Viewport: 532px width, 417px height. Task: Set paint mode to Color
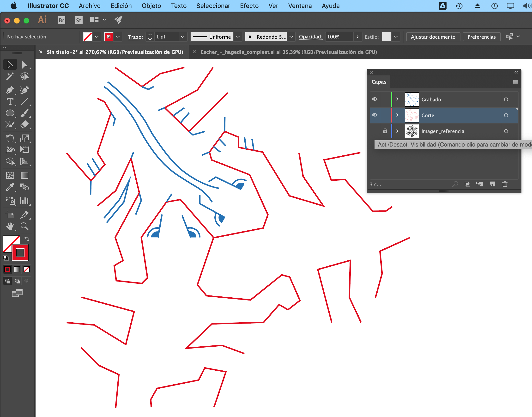pyautogui.click(x=8, y=269)
